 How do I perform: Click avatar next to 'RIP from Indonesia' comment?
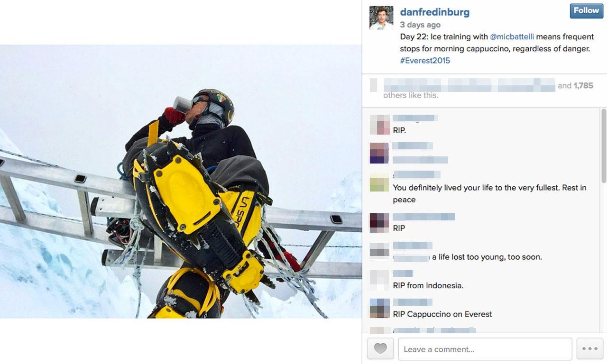(x=379, y=280)
